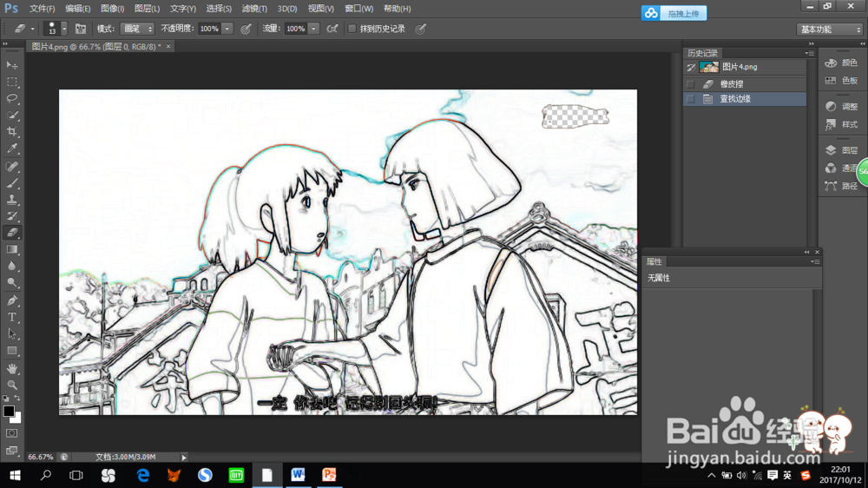
Task: Select the Pen tool
Action: click(x=11, y=300)
